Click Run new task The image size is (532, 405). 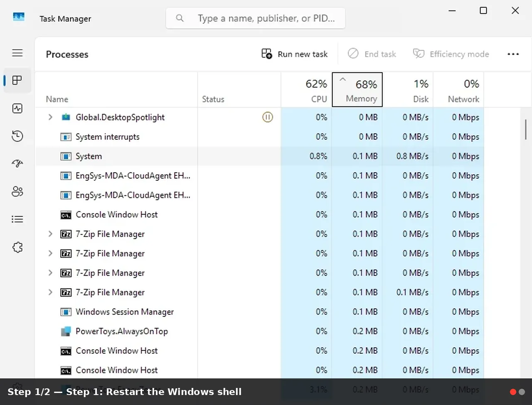295,54
